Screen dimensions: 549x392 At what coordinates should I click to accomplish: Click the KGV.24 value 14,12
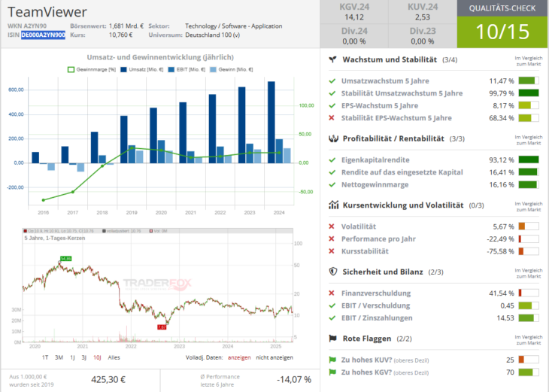tap(354, 17)
